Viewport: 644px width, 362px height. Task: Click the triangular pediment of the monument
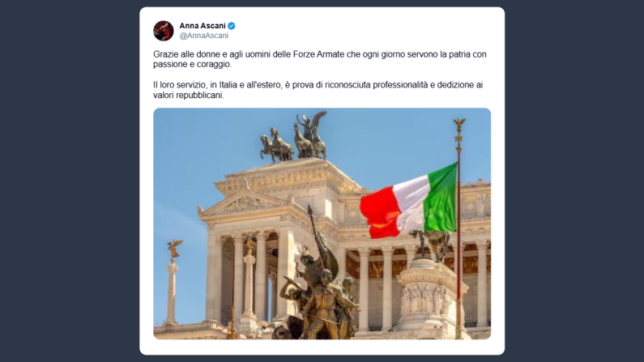pyautogui.click(x=243, y=204)
